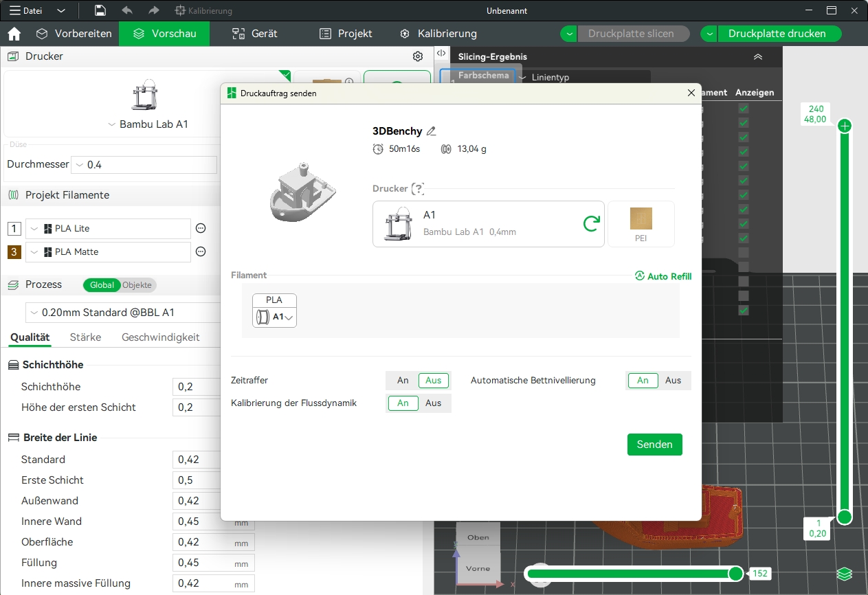Set Kalibrierung der Flussdynamik to Aus
The image size is (868, 595).
[434, 403]
